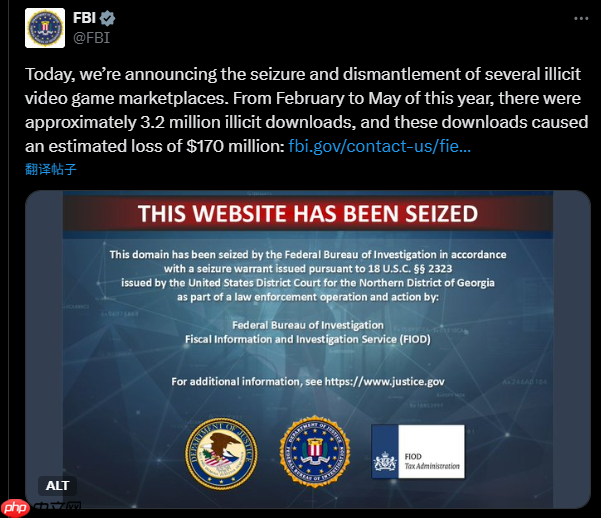This screenshot has height=518, width=601.
Task: Click the 18 U.S.C. §§ 2323 text
Action: [x=410, y=268]
